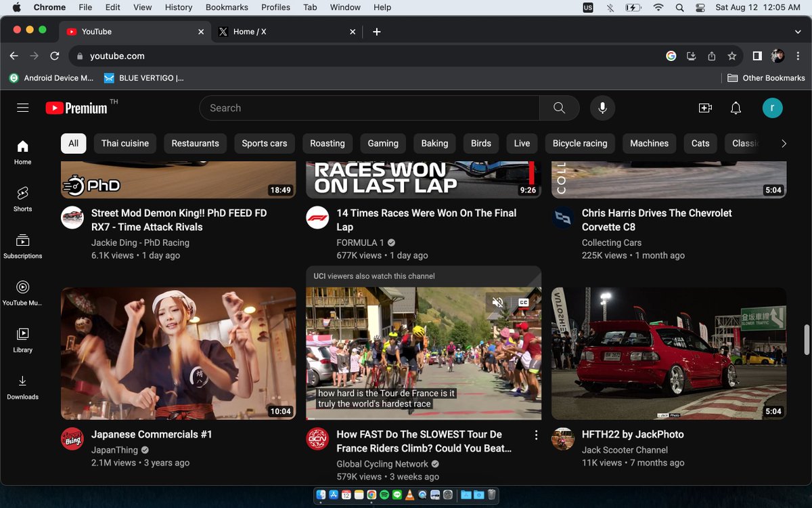Select the Roasting filter chip
The width and height of the screenshot is (812, 508).
pos(328,144)
